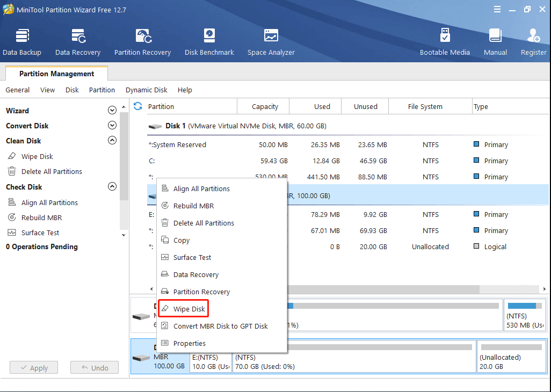The width and height of the screenshot is (551, 392).
Task: Click the E:(NTFS) block in the disk map
Action: (x=211, y=355)
